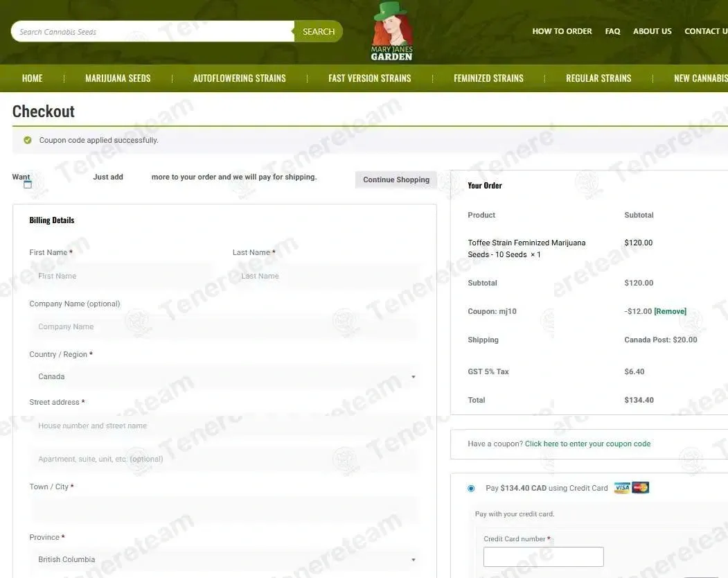Click the Total value $134.40
The width and height of the screenshot is (728, 578).
tap(639, 400)
